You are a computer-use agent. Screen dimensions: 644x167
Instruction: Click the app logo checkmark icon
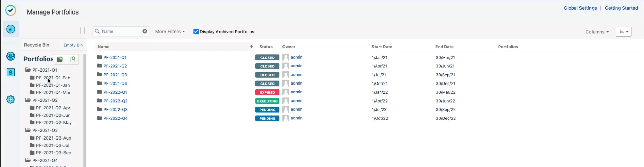10,10
